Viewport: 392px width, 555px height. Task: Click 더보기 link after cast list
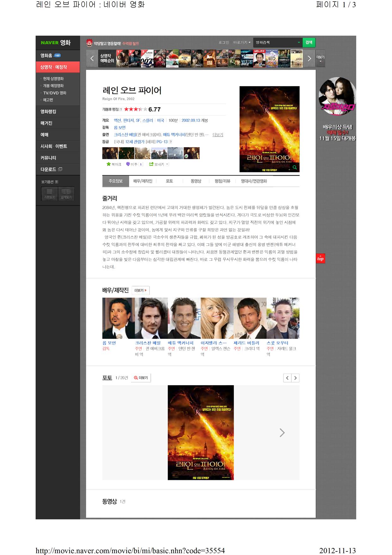pyautogui.click(x=218, y=135)
